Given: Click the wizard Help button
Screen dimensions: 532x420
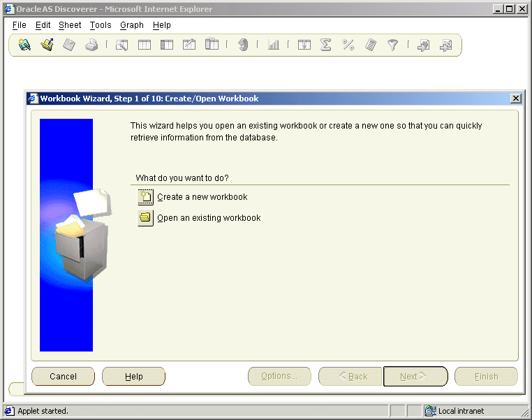Looking at the screenshot, I should click(x=133, y=376).
